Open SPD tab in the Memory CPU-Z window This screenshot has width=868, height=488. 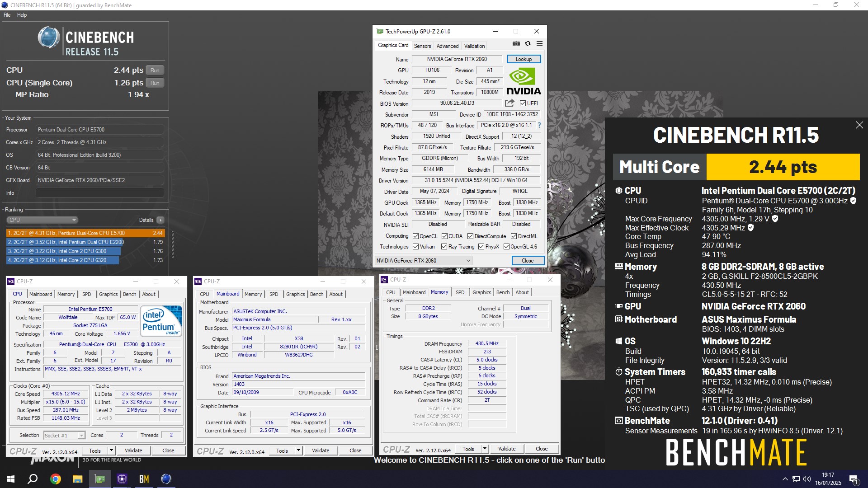pos(460,292)
